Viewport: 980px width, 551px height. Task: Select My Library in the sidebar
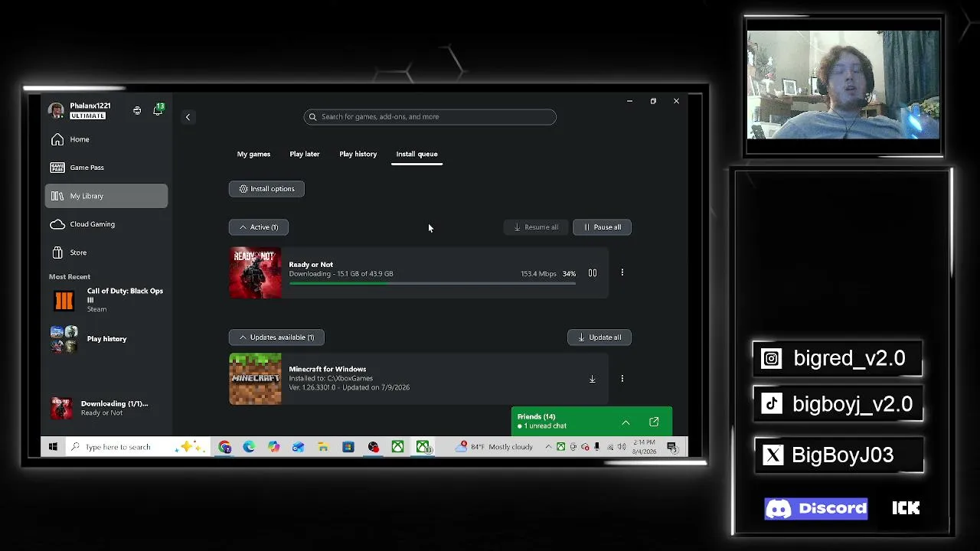pos(106,196)
